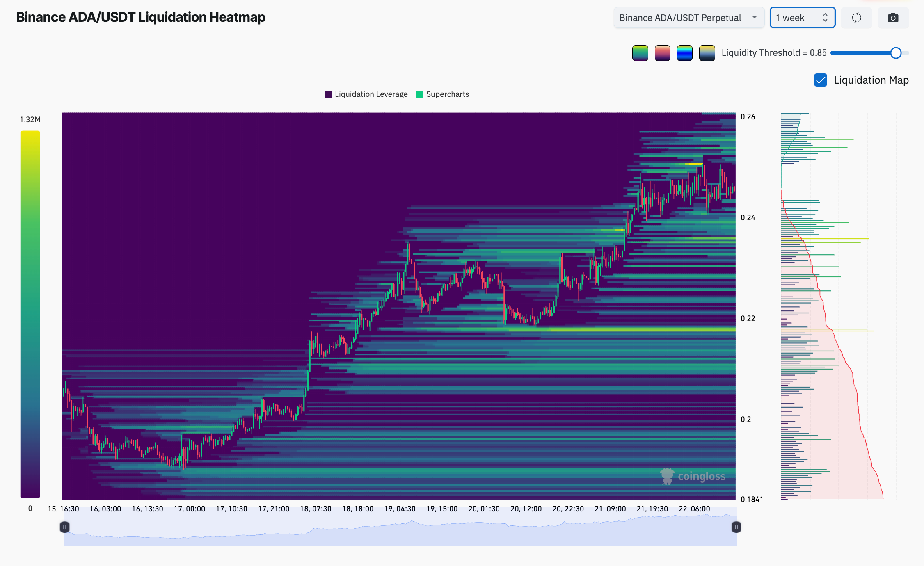Click the Liquidity Threshold slider handle

[x=896, y=53]
